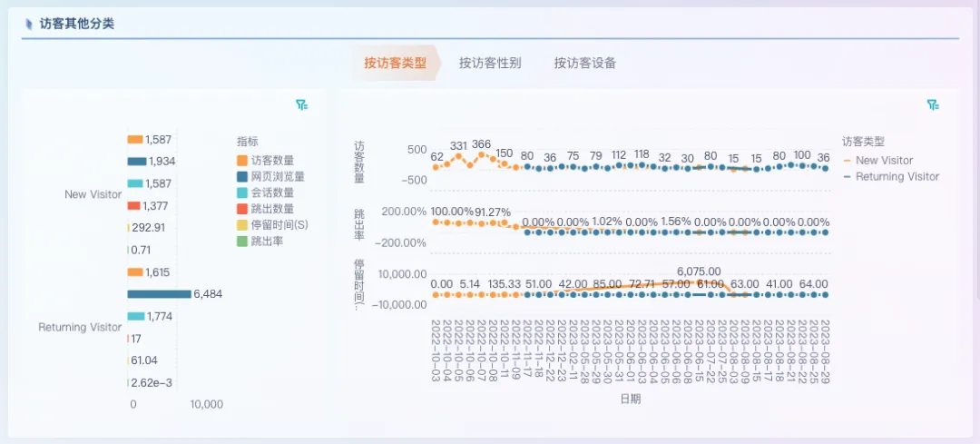This screenshot has height=444, width=980.
Task: Switch to the 按访客性别 tab
Action: pyautogui.click(x=490, y=64)
